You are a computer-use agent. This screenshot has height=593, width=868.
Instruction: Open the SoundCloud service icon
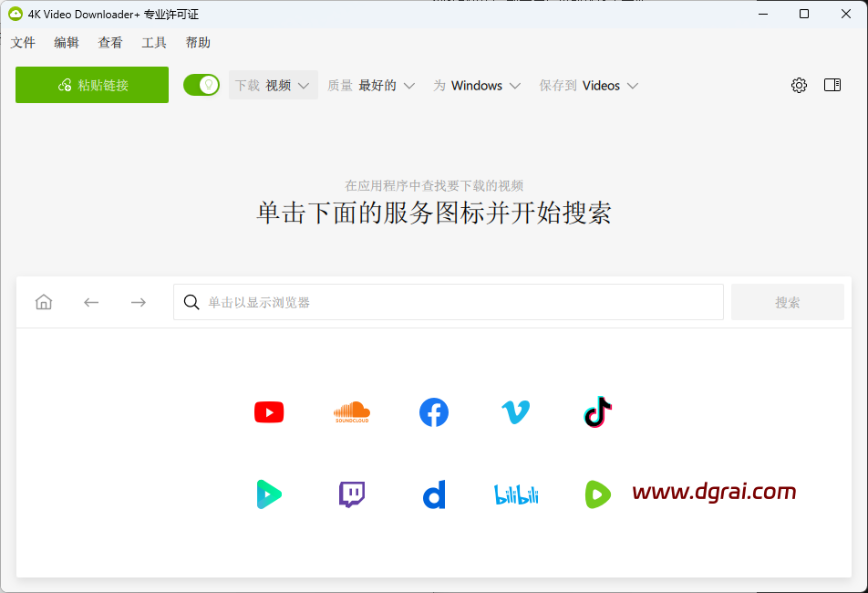(x=352, y=412)
